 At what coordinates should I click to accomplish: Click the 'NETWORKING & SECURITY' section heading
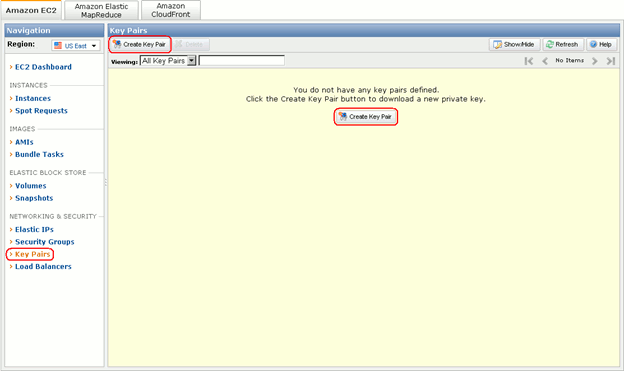click(53, 217)
